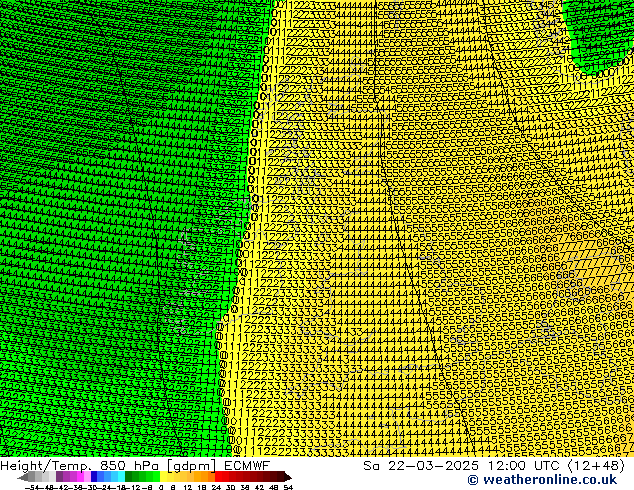The image size is (634, 490).
Task: Click the "0" label under the color scale
Action: [161, 488]
